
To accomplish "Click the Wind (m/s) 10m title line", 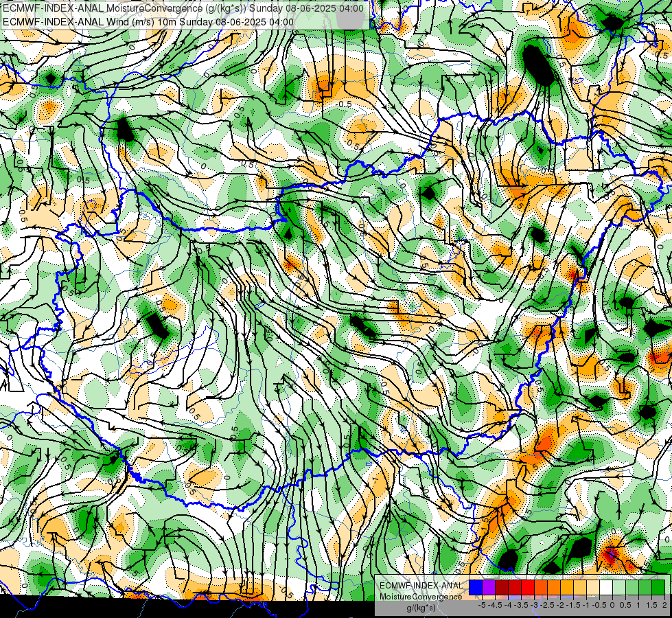I will pyautogui.click(x=148, y=22).
